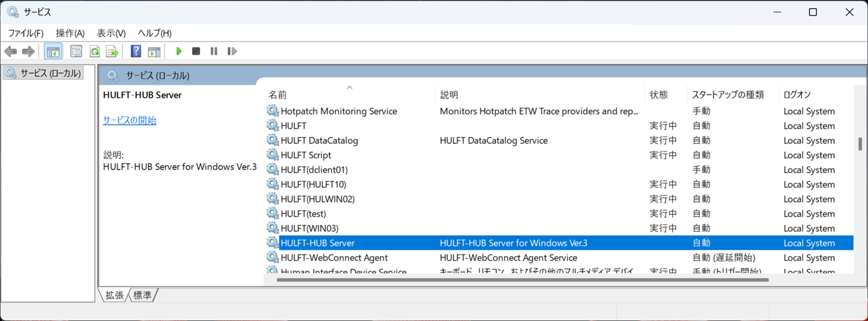
Task: Toggle the console tree show/hide icon
Action: coord(53,52)
